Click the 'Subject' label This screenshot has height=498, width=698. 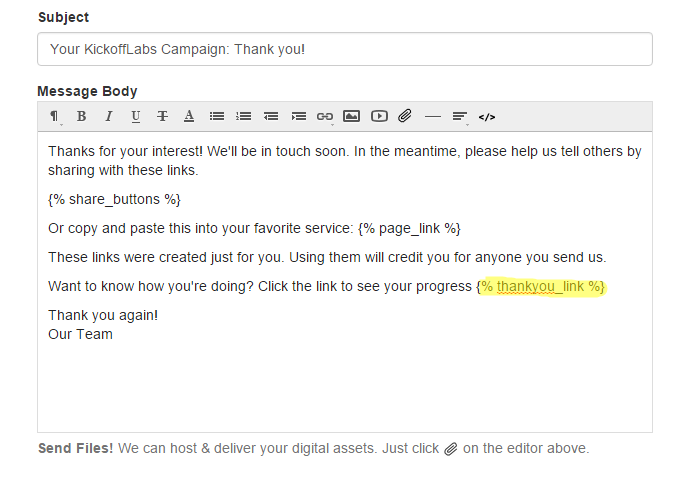(63, 17)
